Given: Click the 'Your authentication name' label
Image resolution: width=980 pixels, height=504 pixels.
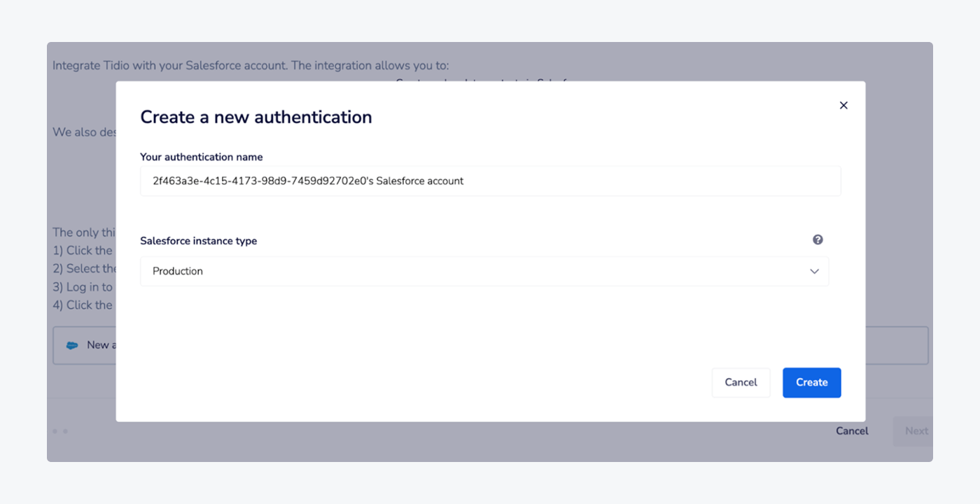Looking at the screenshot, I should (202, 157).
